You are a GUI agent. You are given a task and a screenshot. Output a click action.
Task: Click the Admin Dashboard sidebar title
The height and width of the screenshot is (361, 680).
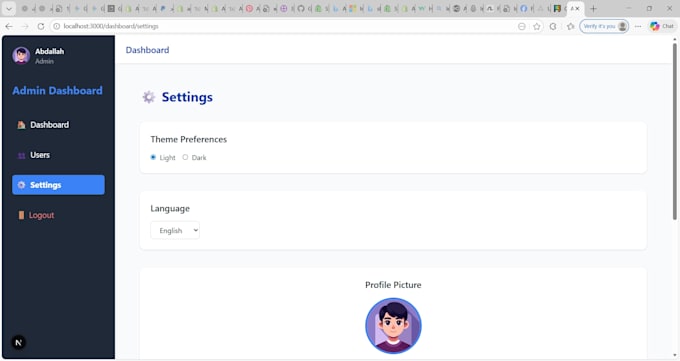(57, 91)
